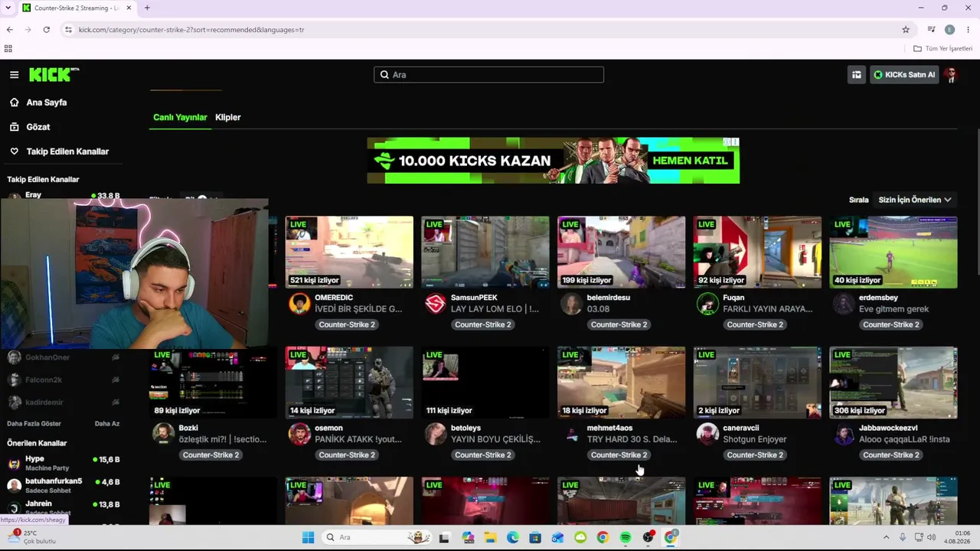
Task: Click betoleys's channel avatar
Action: [435, 434]
